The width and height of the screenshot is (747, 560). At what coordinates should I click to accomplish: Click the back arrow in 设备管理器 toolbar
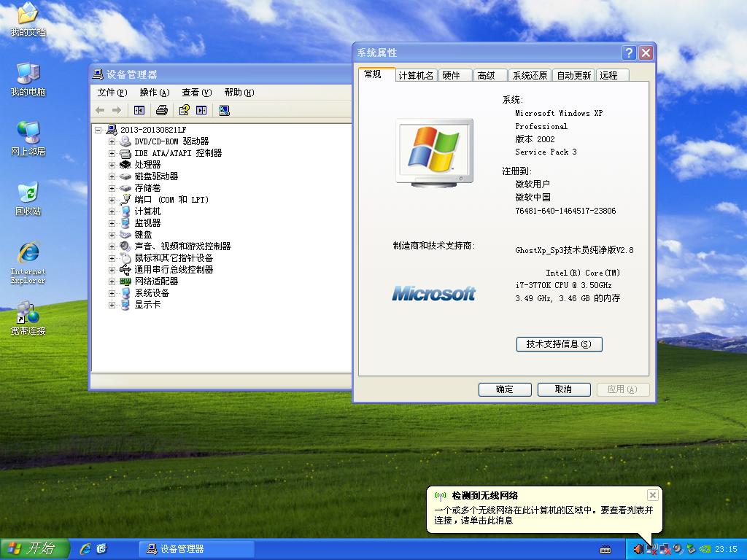100,111
